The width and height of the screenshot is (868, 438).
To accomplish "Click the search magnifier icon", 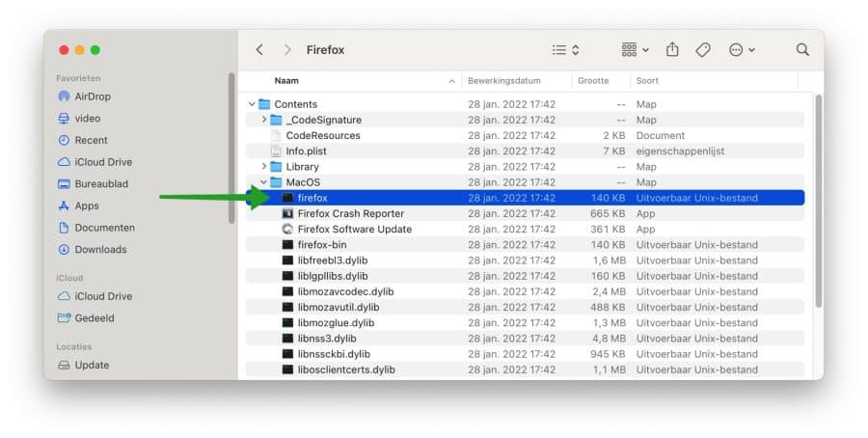I will point(802,50).
